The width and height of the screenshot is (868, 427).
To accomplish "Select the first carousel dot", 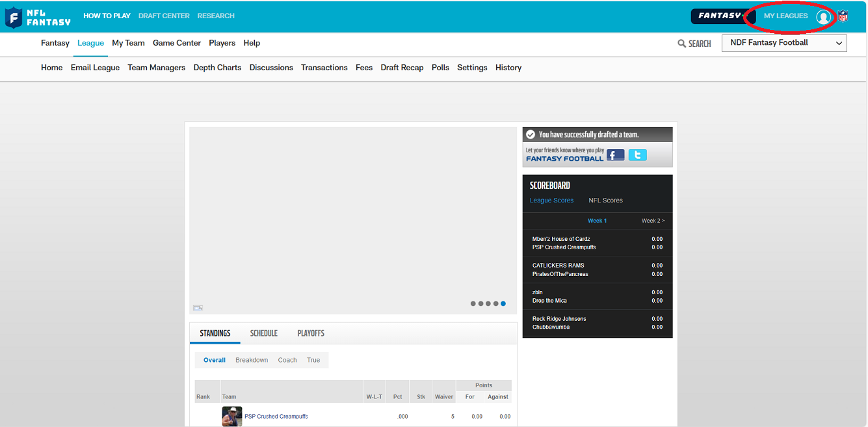I will (x=473, y=303).
